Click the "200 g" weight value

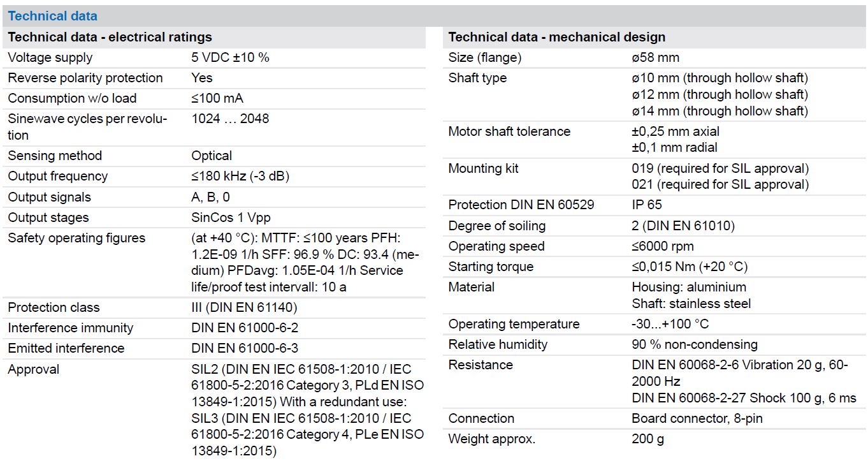648,439
